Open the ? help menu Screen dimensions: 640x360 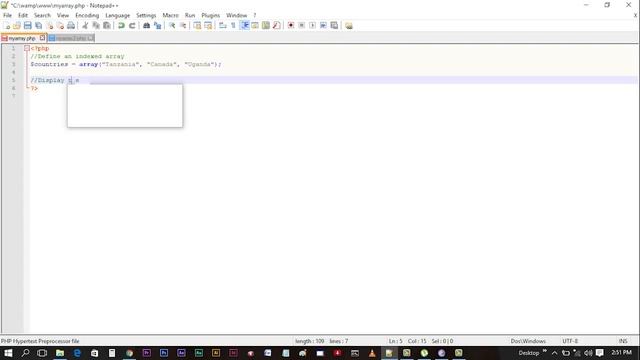click(x=255, y=15)
